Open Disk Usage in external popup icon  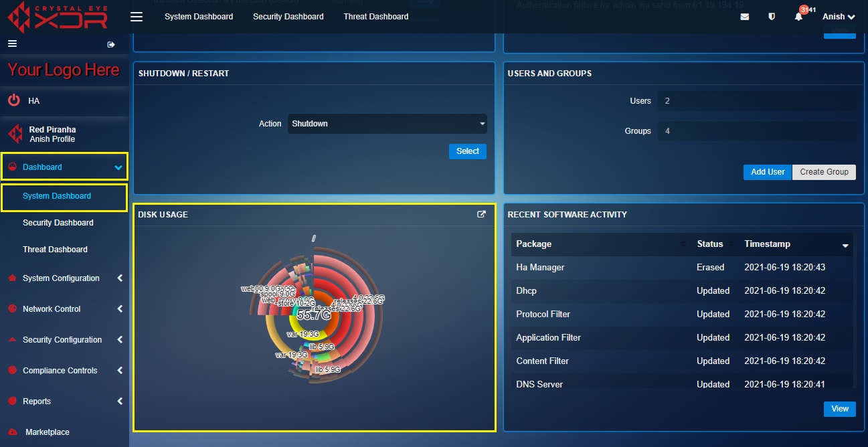[x=481, y=214]
